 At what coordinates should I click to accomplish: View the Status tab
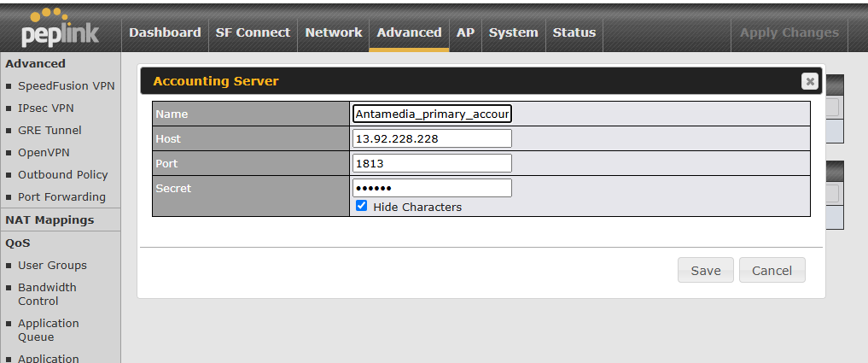[x=574, y=32]
